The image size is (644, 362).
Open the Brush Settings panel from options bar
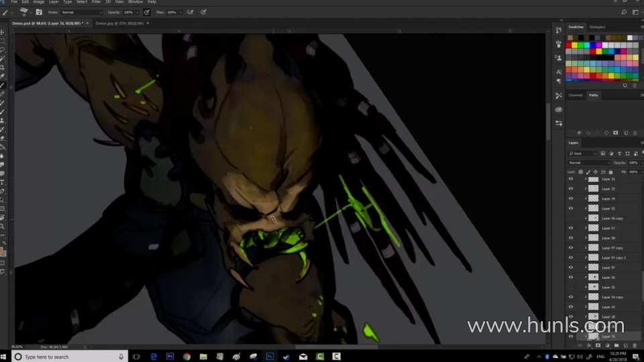(39, 12)
